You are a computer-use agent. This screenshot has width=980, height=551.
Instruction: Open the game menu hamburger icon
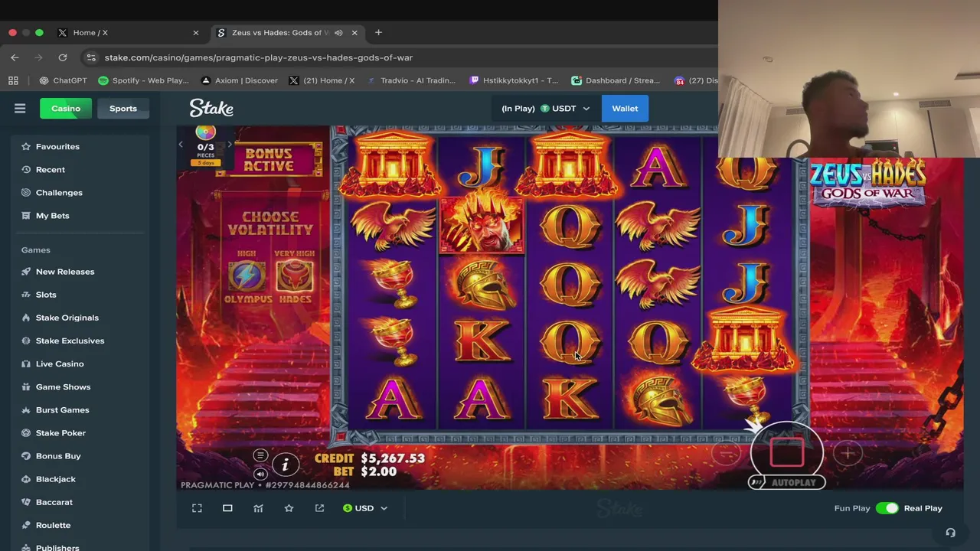click(x=260, y=455)
